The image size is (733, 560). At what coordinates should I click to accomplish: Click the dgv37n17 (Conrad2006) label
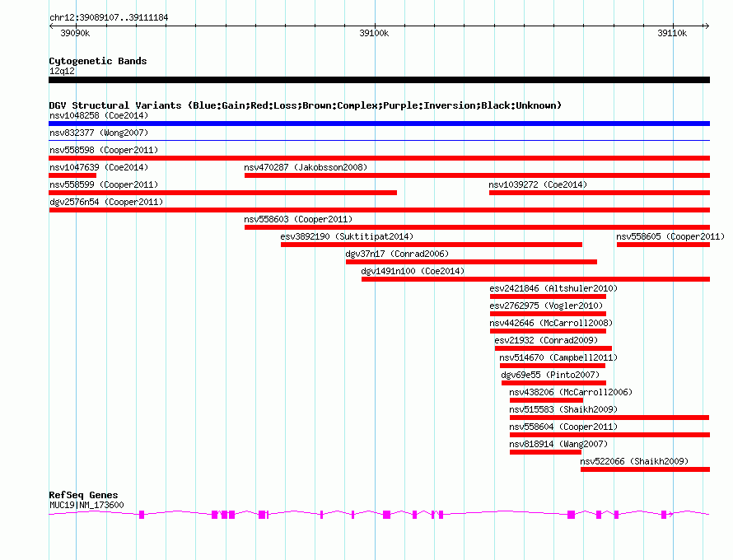click(397, 254)
